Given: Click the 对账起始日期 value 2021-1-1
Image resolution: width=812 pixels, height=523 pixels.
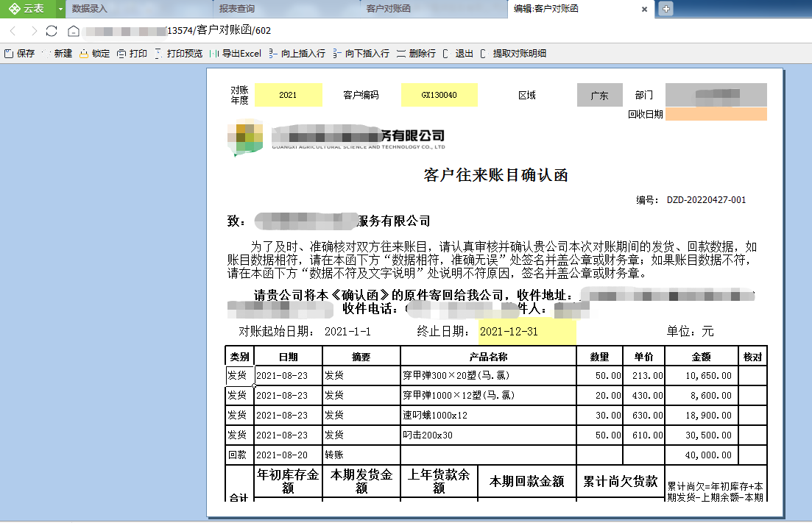Looking at the screenshot, I should pyautogui.click(x=347, y=332).
